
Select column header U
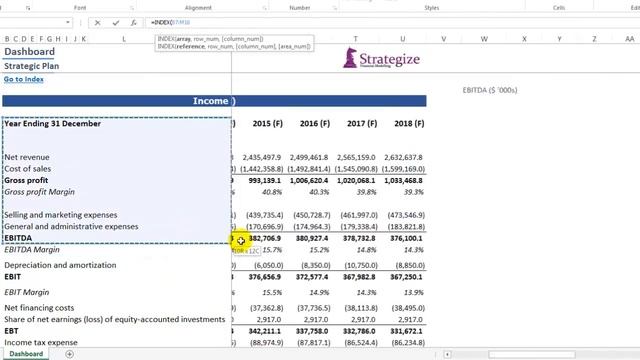(x=402, y=39)
